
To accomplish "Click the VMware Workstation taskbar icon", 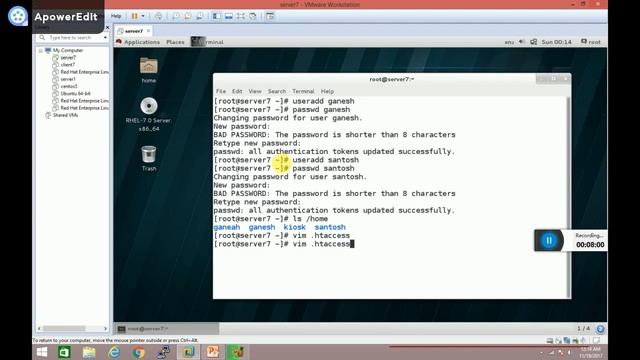I will coord(188,352).
